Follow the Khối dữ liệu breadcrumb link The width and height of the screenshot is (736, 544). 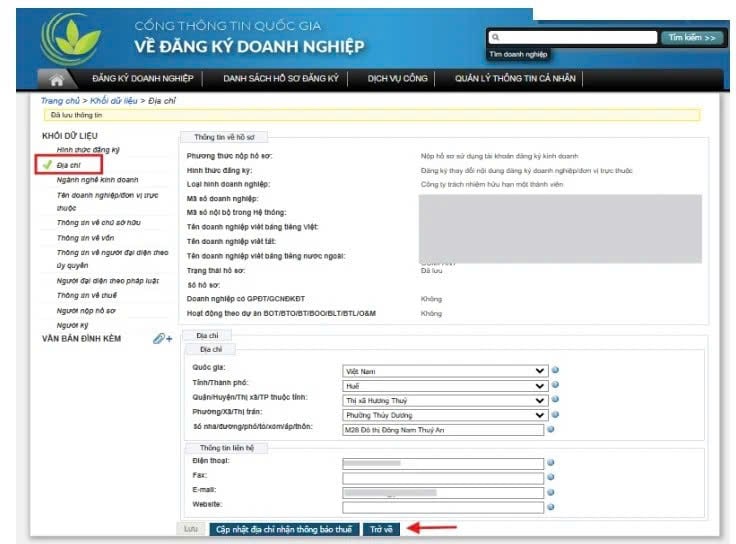114,100
